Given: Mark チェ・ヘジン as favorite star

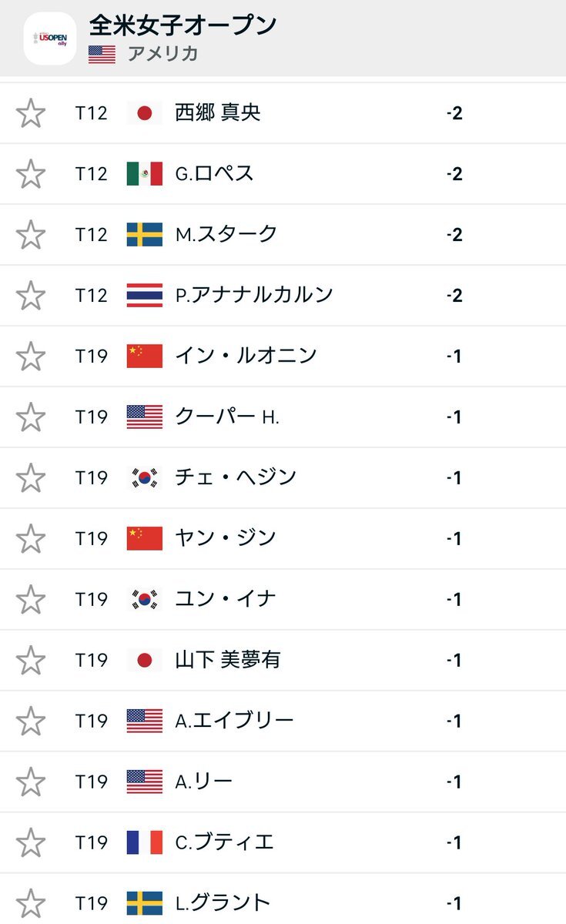Looking at the screenshot, I should pyautogui.click(x=31, y=478).
